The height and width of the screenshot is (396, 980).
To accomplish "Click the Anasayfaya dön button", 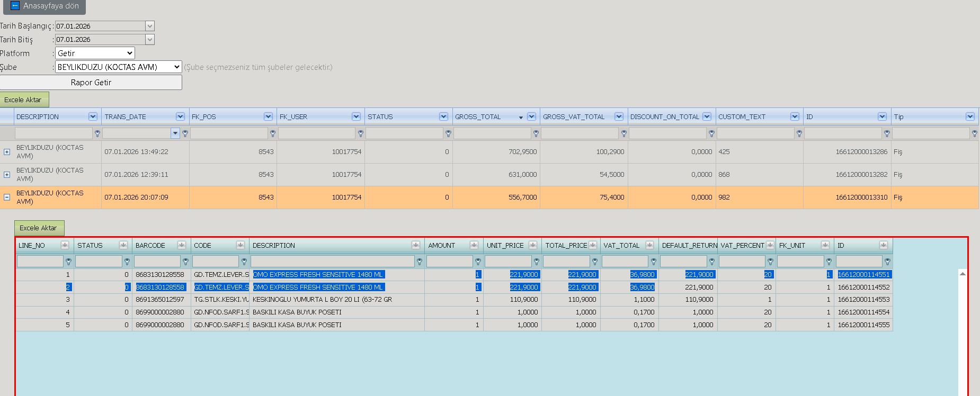I will [x=44, y=6].
